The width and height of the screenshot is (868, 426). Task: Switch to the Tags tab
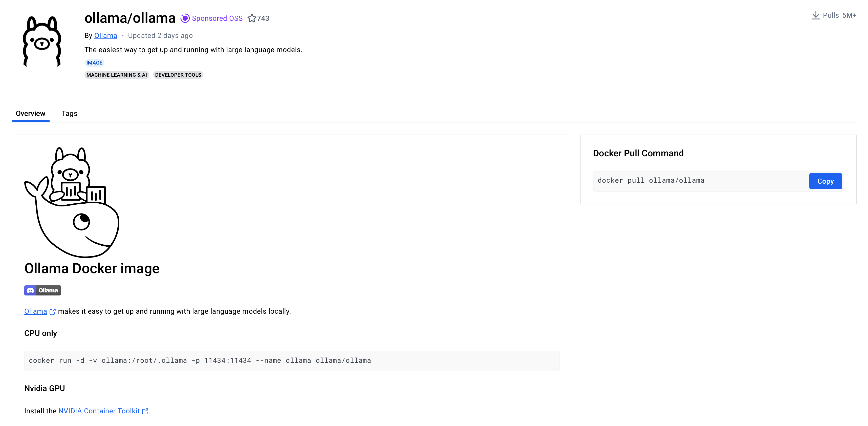(x=69, y=113)
